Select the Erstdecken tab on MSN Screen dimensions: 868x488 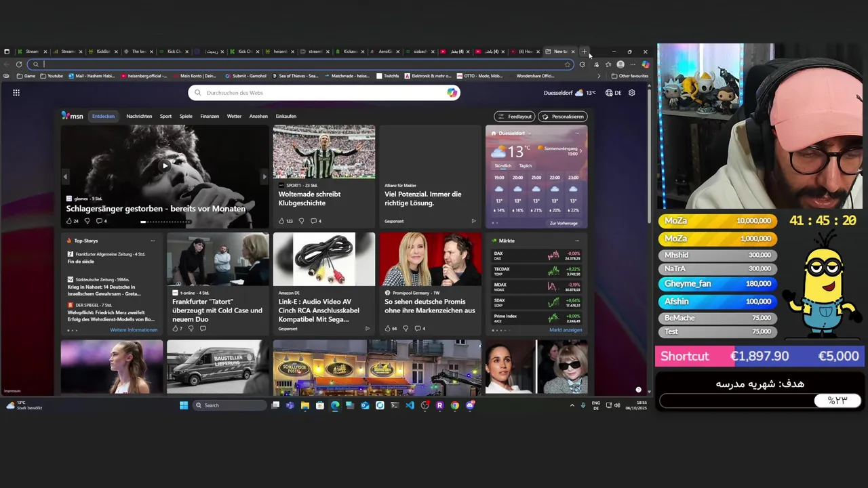(104, 116)
